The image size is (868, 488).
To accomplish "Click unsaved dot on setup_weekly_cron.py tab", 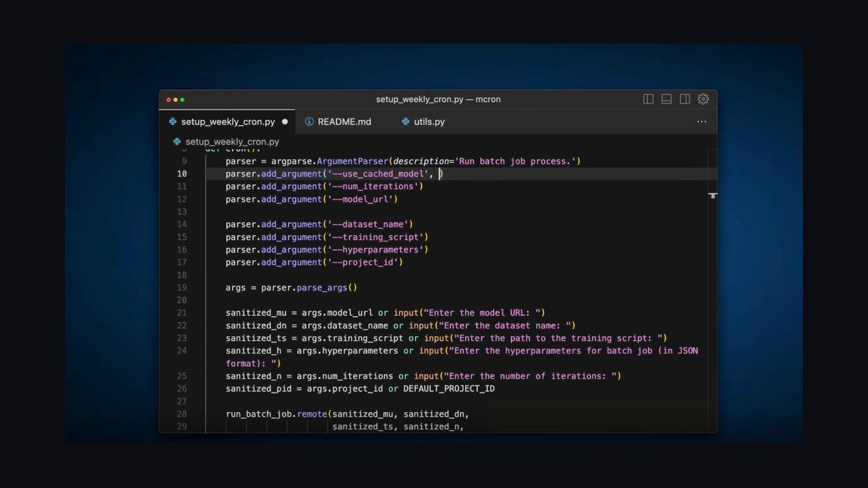I will click(x=285, y=122).
